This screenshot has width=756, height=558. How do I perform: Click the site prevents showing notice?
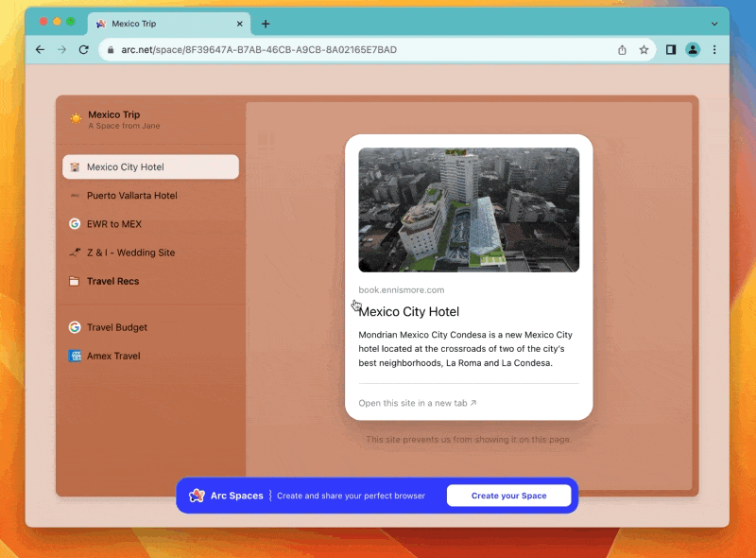[x=469, y=440]
